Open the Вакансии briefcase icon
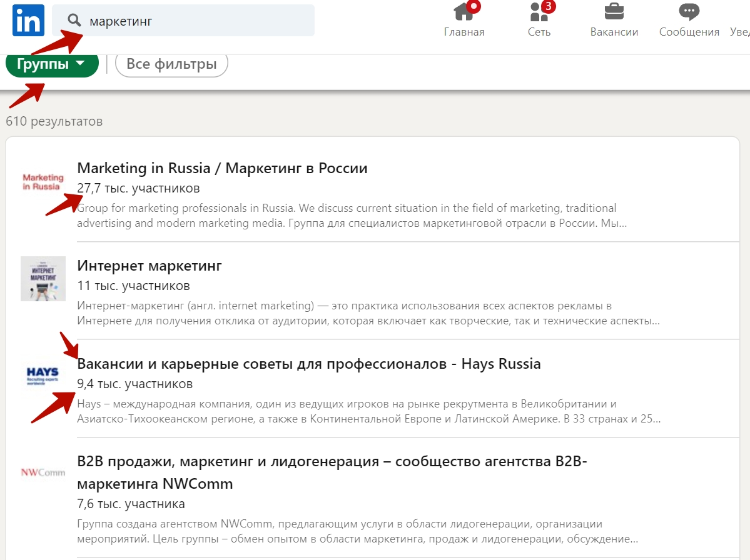The height and width of the screenshot is (560, 750). point(614,11)
